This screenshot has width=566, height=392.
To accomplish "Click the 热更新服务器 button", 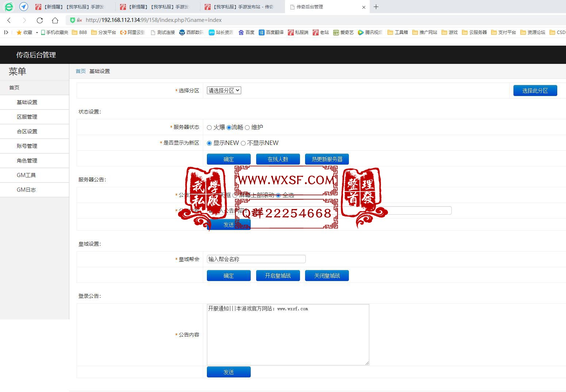I will pyautogui.click(x=327, y=159).
